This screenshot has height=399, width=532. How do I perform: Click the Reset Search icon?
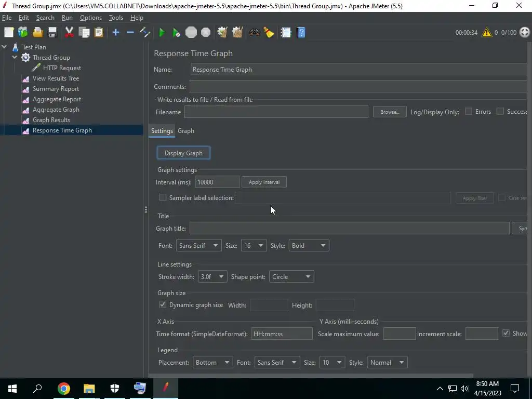click(x=269, y=33)
